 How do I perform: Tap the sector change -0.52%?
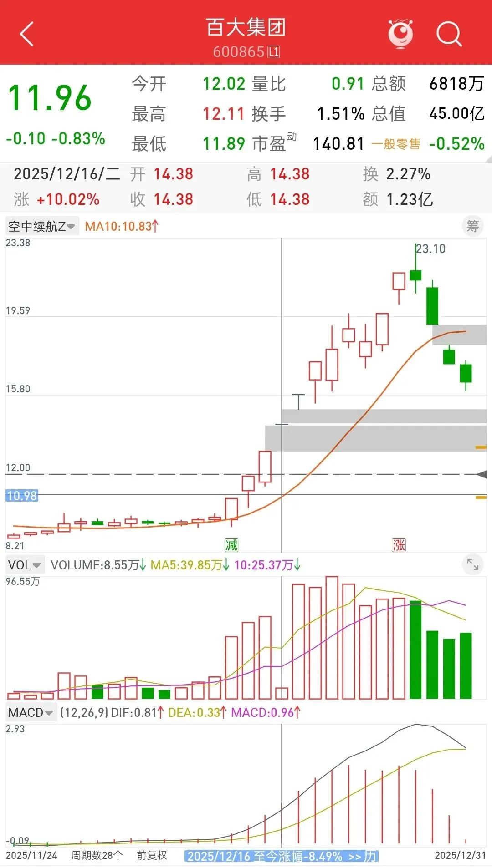(x=456, y=144)
